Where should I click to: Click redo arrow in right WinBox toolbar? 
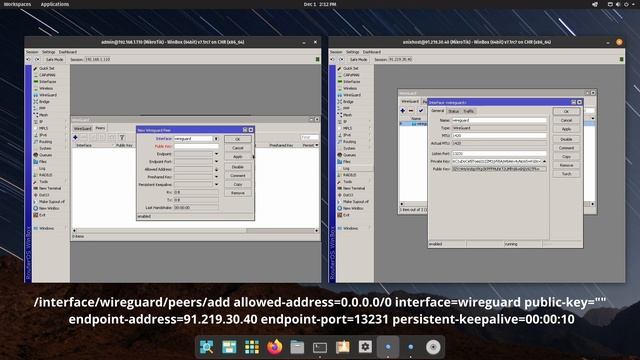[x=342, y=60]
